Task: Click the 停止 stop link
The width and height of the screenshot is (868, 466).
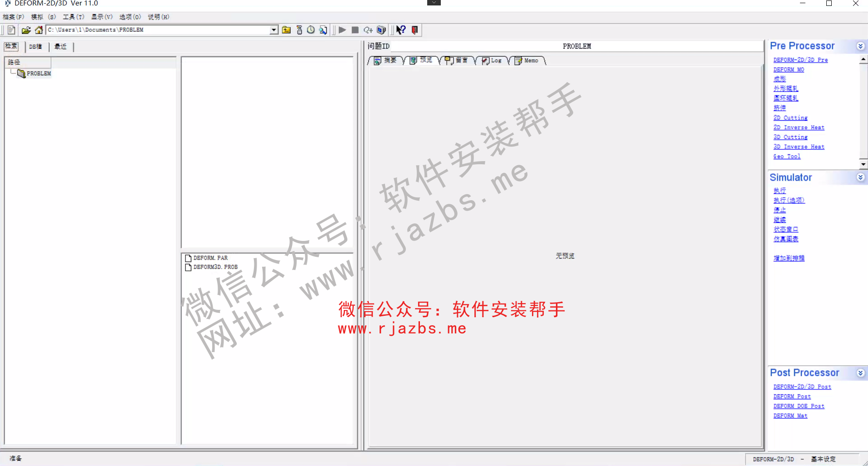Action: click(x=780, y=210)
